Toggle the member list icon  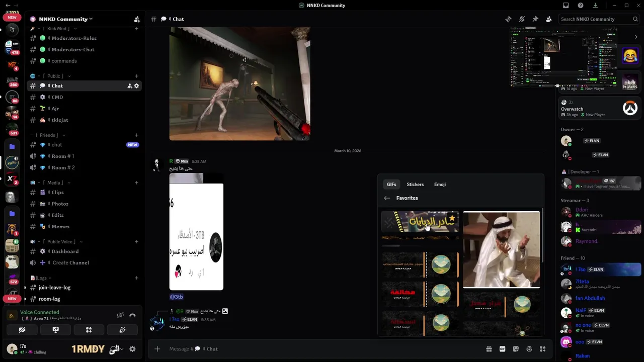(x=548, y=19)
